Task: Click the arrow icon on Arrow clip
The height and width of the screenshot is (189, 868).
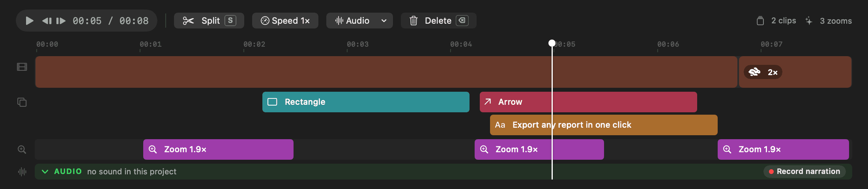Action: pyautogui.click(x=488, y=102)
